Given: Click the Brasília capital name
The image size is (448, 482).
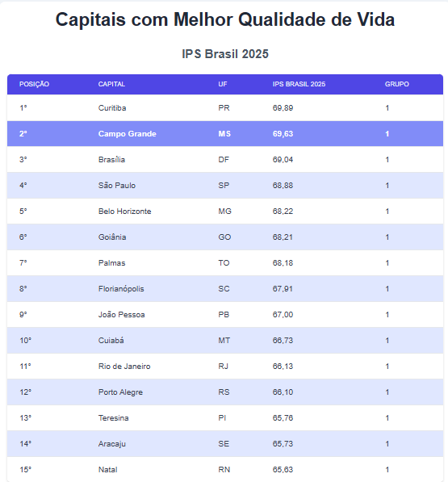Looking at the screenshot, I should click(x=111, y=160).
